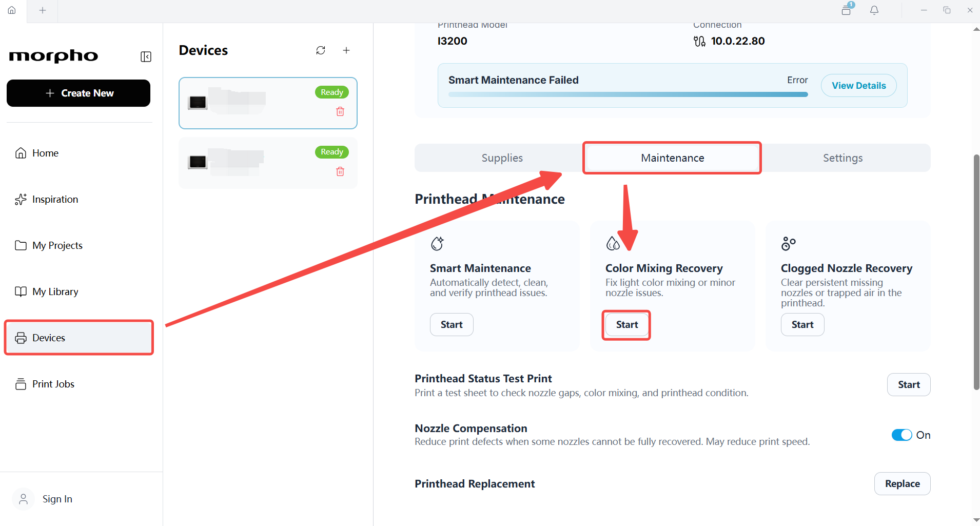Click the Create New button

tap(79, 93)
